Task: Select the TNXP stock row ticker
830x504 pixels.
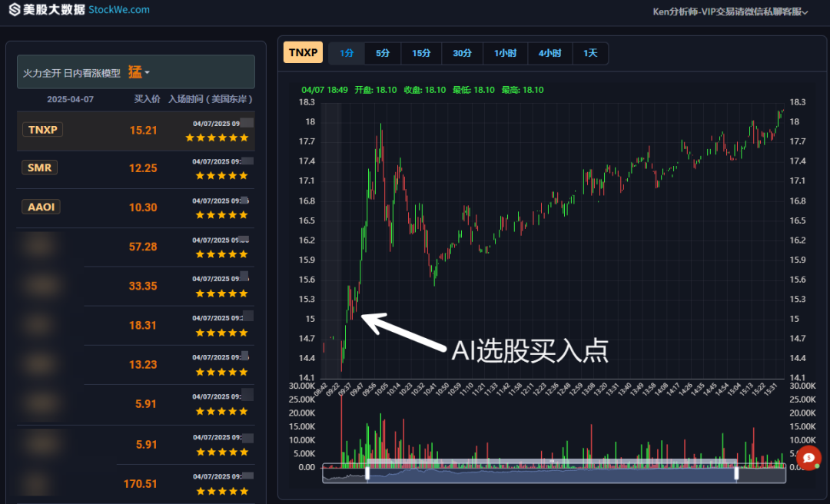Action: [x=42, y=130]
